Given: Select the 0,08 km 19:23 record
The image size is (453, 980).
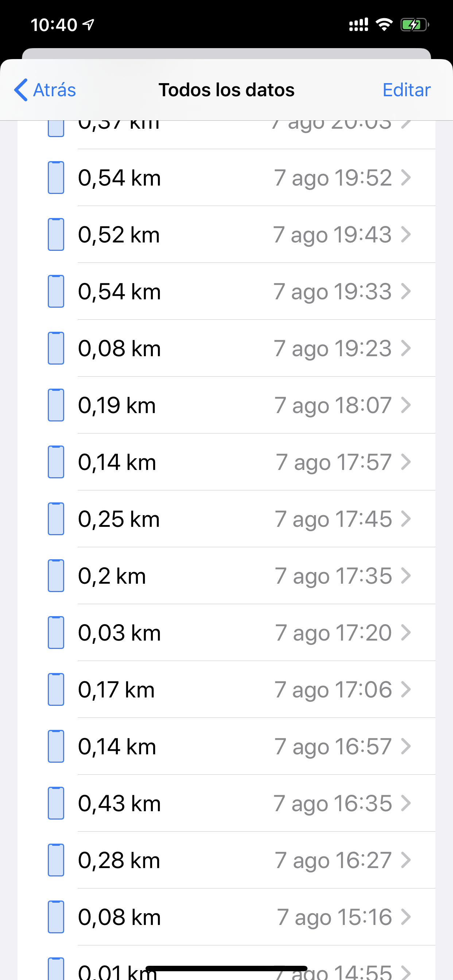Looking at the screenshot, I should tap(244, 349).
